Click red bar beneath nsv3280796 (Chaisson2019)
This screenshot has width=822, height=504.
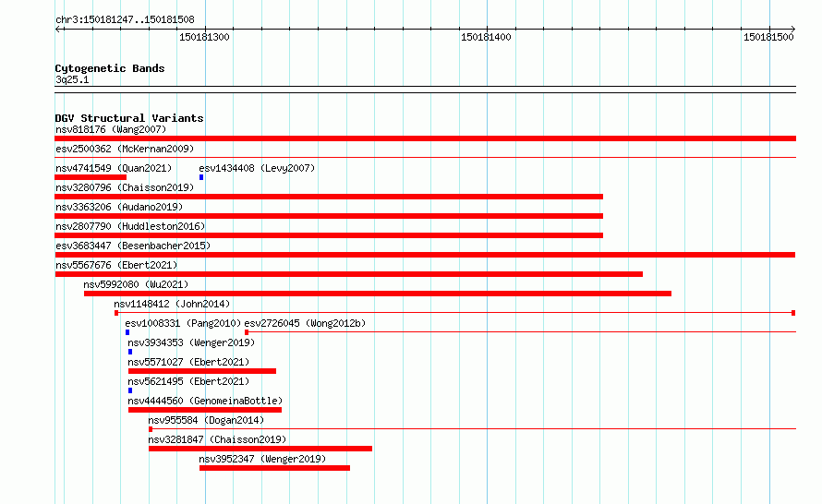click(x=329, y=197)
